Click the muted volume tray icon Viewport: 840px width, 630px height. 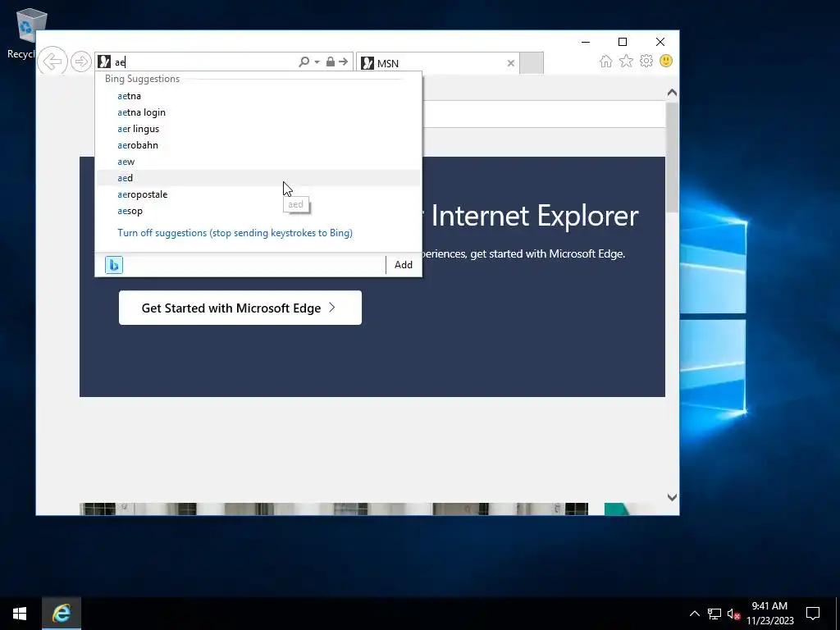[x=733, y=614]
